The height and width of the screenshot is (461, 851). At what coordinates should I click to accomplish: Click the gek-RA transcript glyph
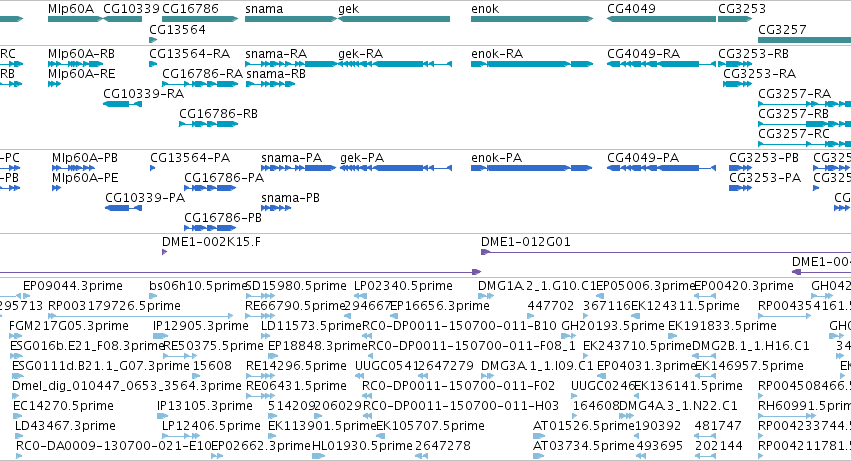point(395,64)
